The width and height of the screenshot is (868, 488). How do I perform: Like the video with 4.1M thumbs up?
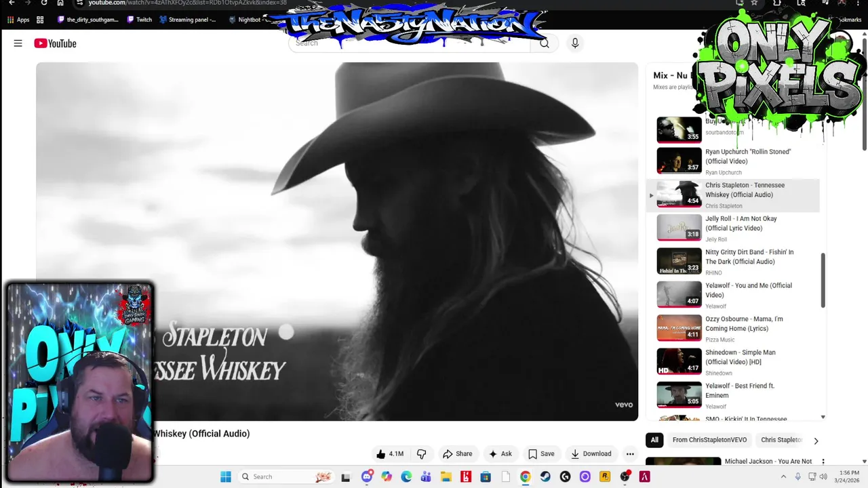[390, 454]
